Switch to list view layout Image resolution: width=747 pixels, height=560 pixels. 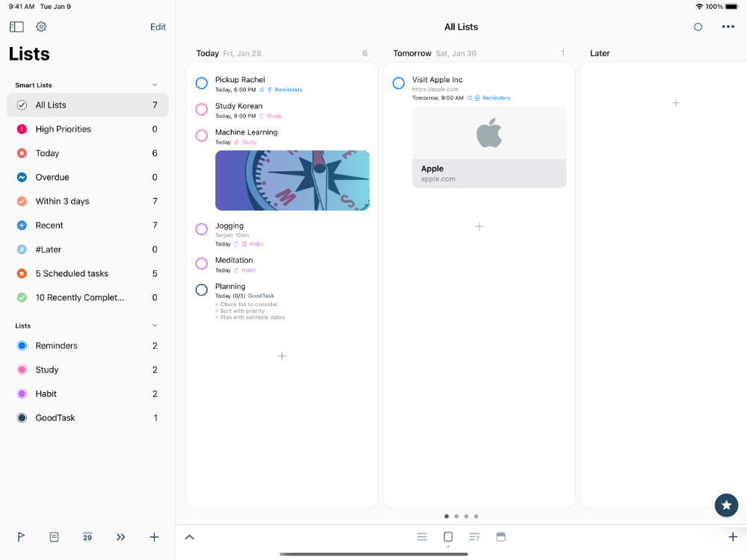(421, 537)
